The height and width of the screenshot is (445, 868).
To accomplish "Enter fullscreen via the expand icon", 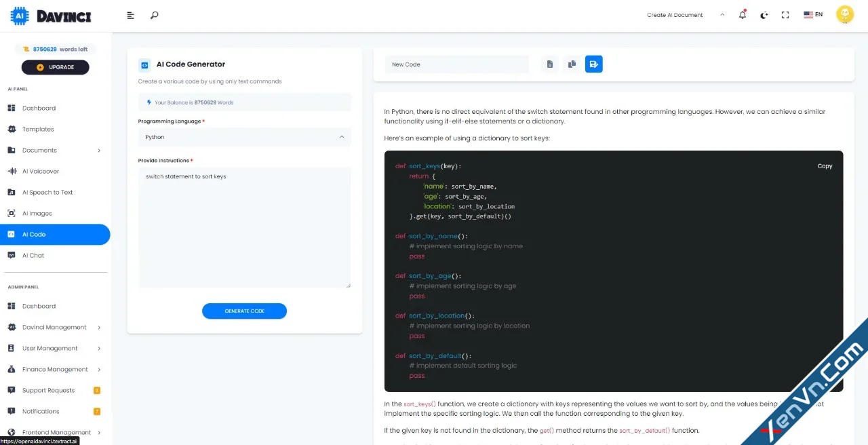I will tap(785, 14).
